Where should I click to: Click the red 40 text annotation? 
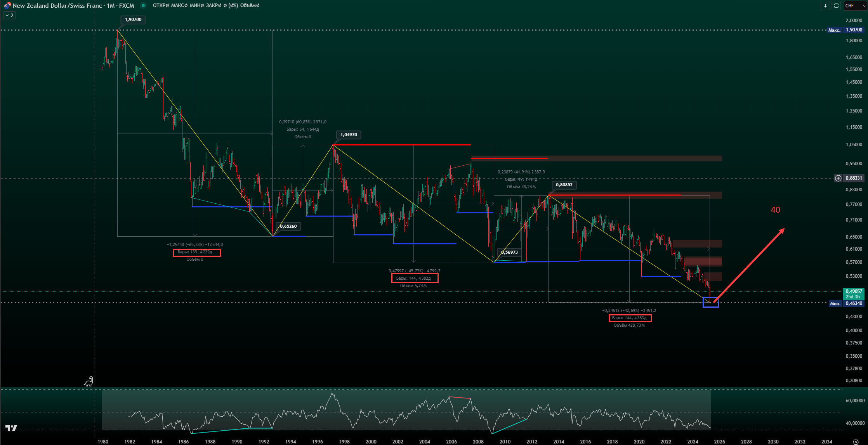tap(775, 210)
